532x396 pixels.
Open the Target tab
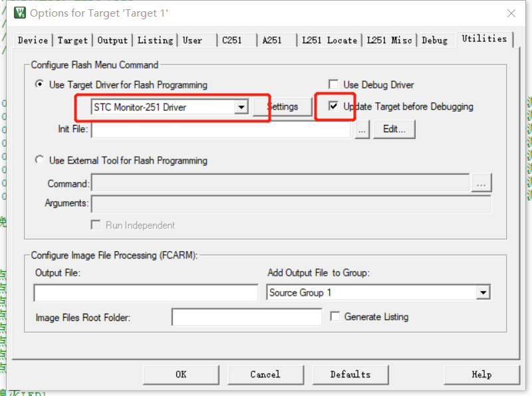coord(72,41)
